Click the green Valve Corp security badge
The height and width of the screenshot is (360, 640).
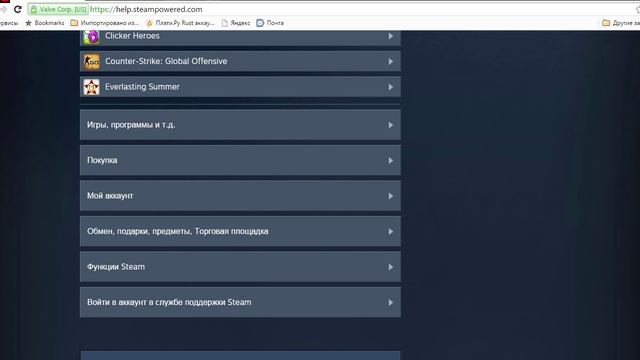click(58, 9)
